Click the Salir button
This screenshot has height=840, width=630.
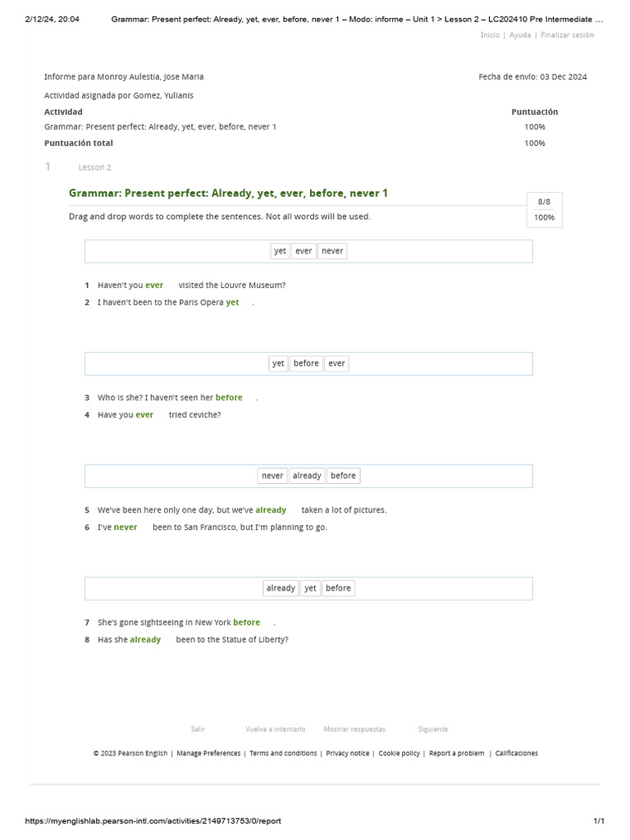tap(198, 728)
